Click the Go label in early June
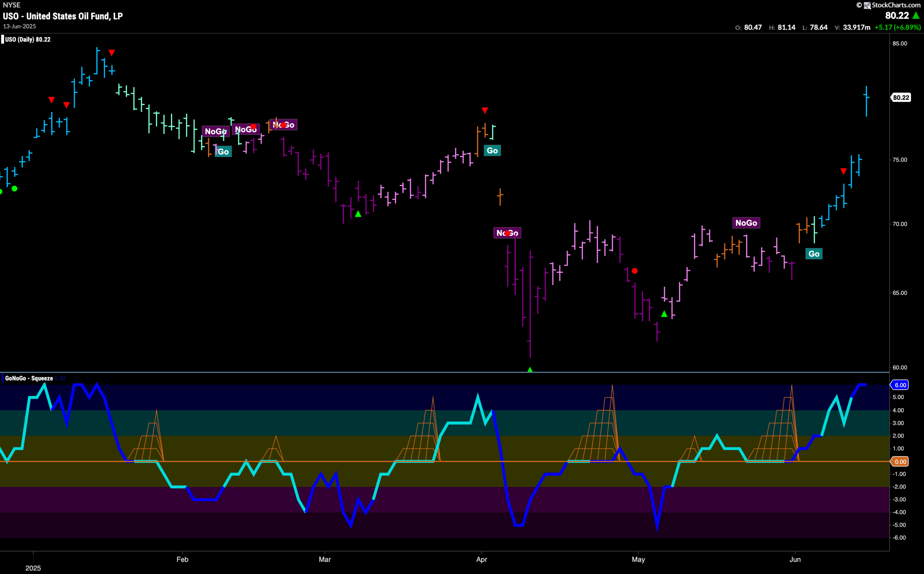The height and width of the screenshot is (574, 924). click(x=814, y=254)
